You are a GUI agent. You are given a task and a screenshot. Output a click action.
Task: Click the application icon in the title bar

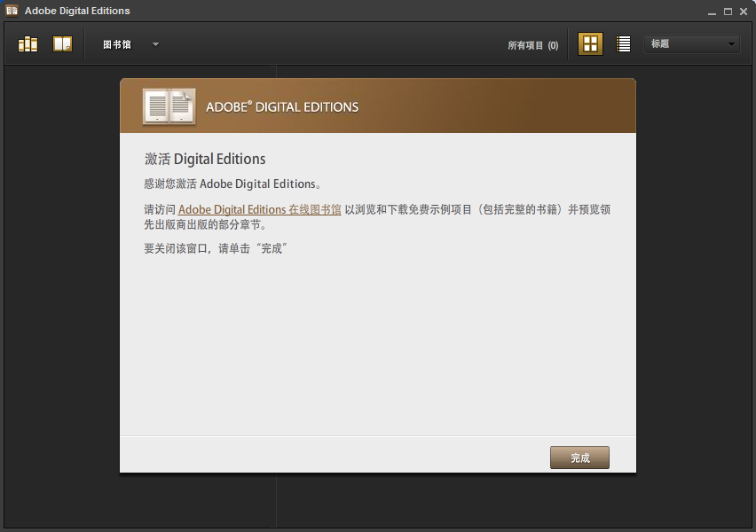[x=12, y=10]
